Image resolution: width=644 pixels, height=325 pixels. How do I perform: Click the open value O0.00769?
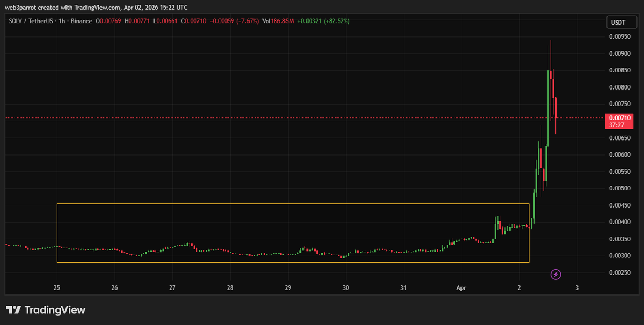(109, 21)
